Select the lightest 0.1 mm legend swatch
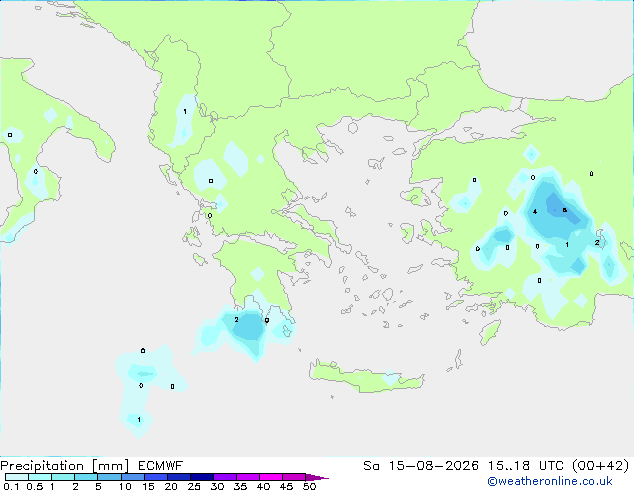The image size is (634, 490). [17, 477]
